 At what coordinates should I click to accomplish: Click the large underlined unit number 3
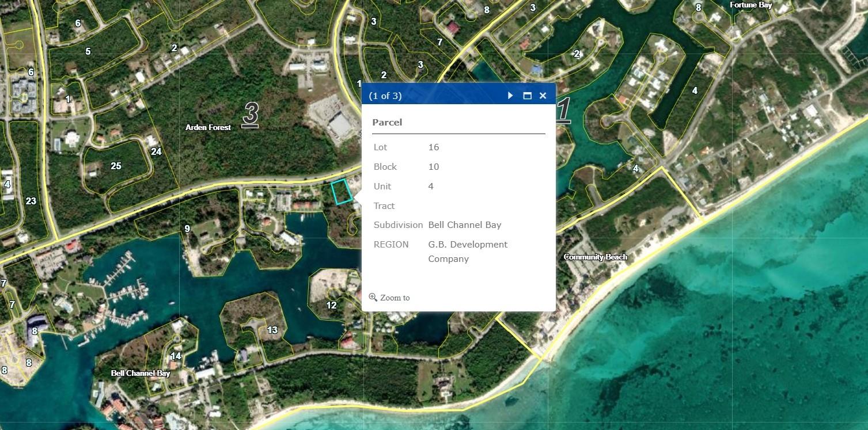[x=250, y=114]
